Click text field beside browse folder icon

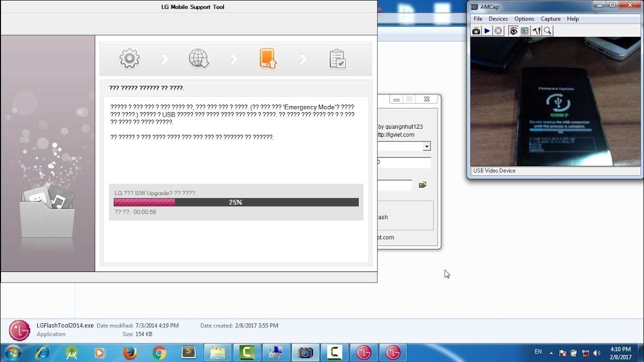pyautogui.click(x=394, y=186)
